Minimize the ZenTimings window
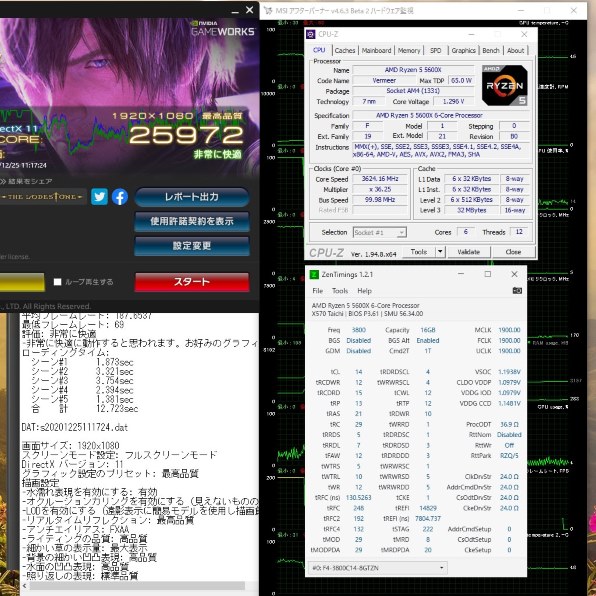Image resolution: width=596 pixels, height=596 pixels. [x=461, y=274]
